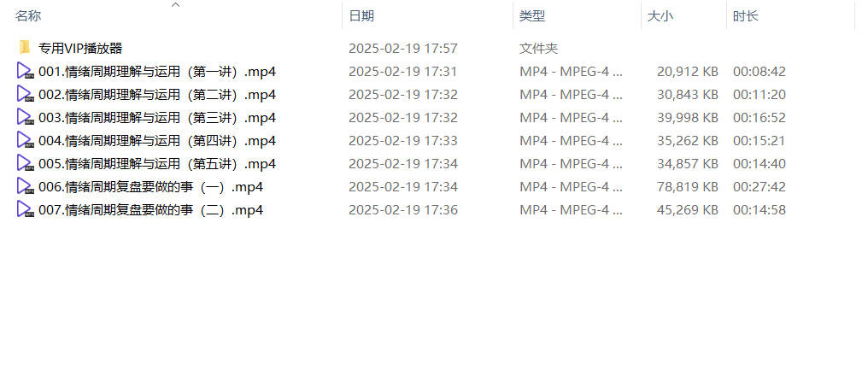Select file 006.情绪周期复盘要做的事（一）.mp4
Image resolution: width=868 pixels, height=381 pixels.
coord(150,187)
